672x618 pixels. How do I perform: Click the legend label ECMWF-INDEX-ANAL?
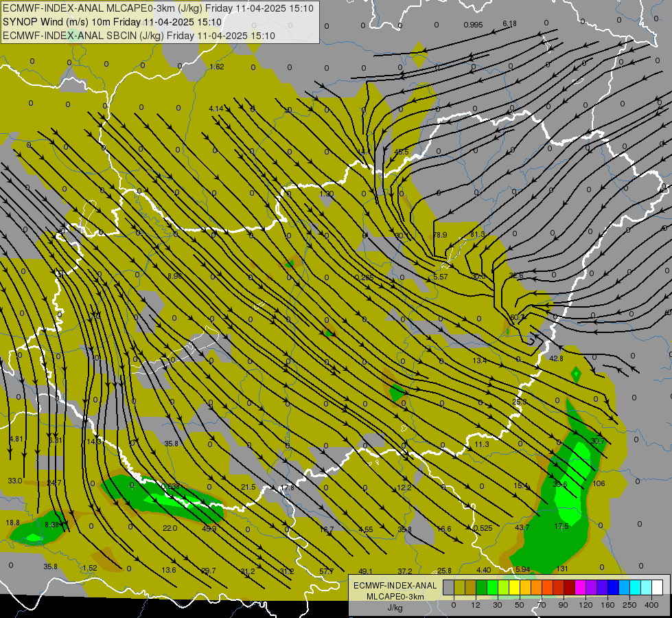click(x=395, y=586)
